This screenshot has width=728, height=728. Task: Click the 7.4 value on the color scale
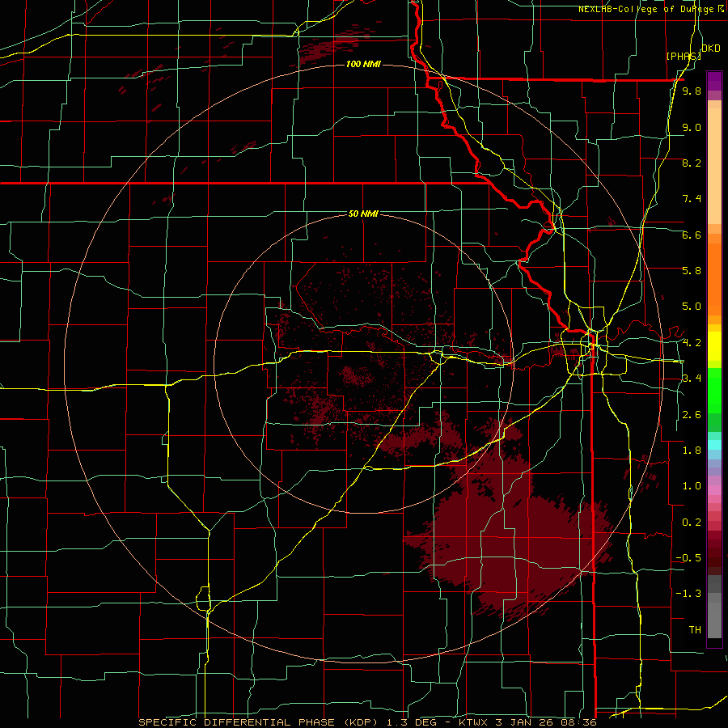[x=692, y=199]
